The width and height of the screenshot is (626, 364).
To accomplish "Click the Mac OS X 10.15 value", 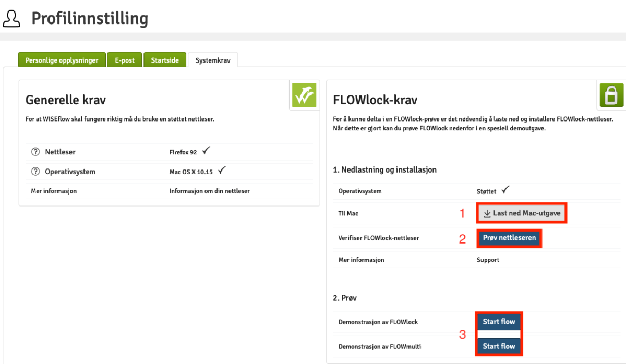I will (x=192, y=172).
